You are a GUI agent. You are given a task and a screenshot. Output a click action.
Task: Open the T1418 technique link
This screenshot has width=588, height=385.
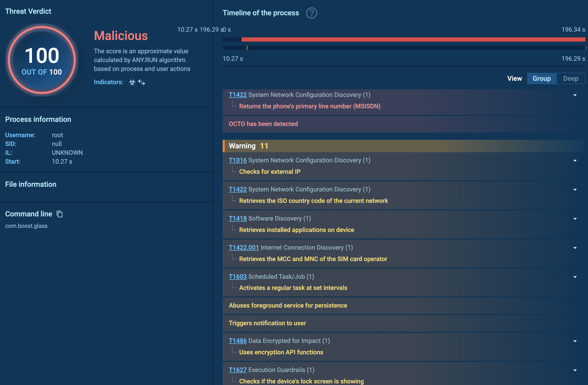click(238, 218)
